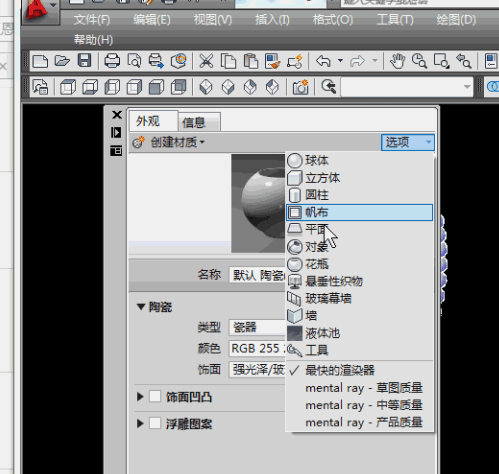
Task: Click the Undo arrow icon
Action: click(323, 61)
